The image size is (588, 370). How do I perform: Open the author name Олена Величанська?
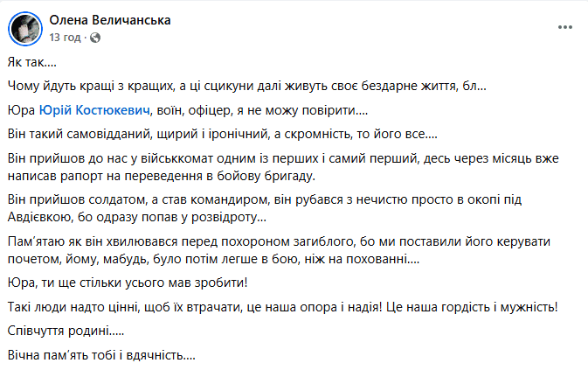click(110, 20)
